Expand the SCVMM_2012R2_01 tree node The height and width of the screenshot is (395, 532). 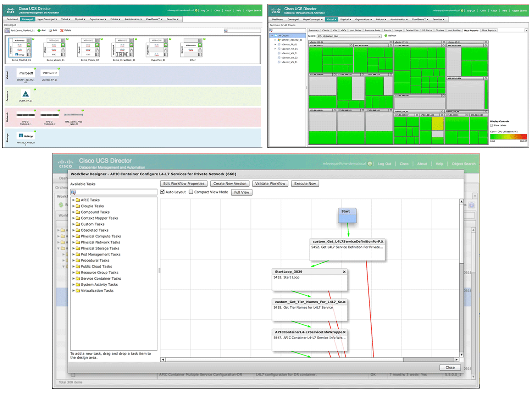tap(275, 40)
